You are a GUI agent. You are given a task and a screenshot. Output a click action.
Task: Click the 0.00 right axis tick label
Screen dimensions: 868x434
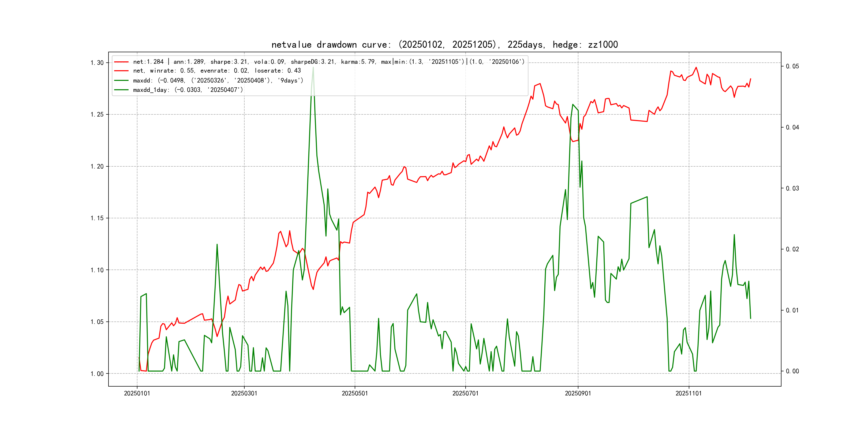pos(792,371)
